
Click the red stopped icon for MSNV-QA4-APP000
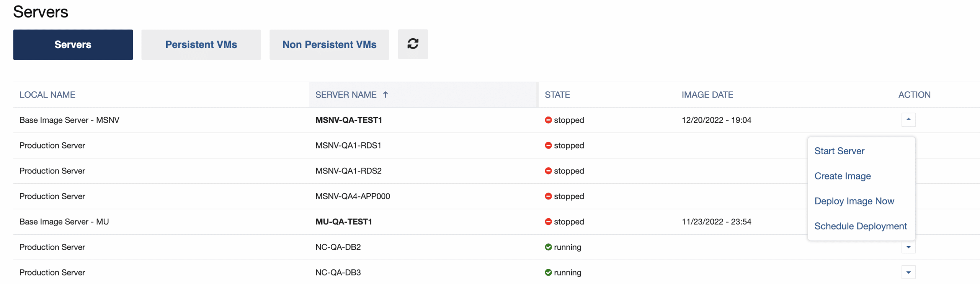click(548, 196)
